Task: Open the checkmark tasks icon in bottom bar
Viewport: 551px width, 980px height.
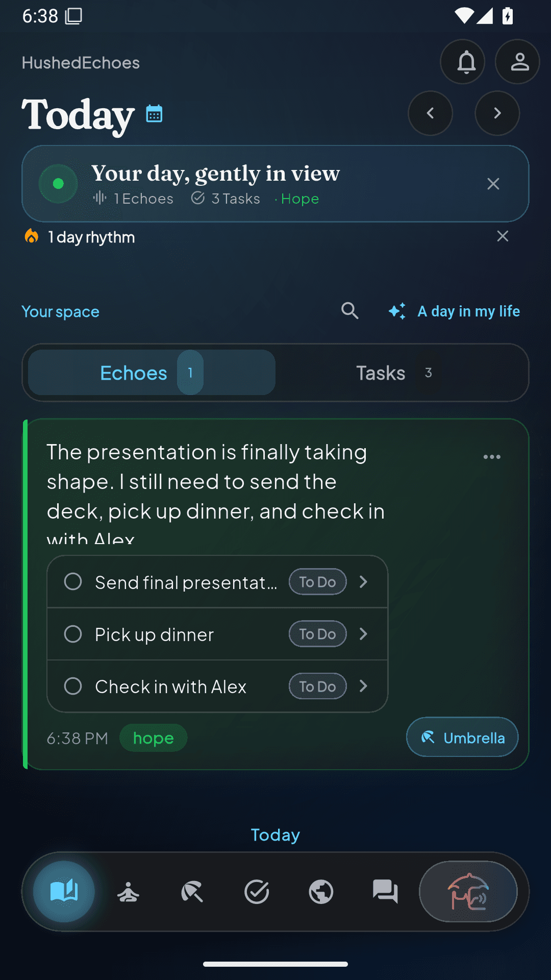Action: click(x=257, y=892)
